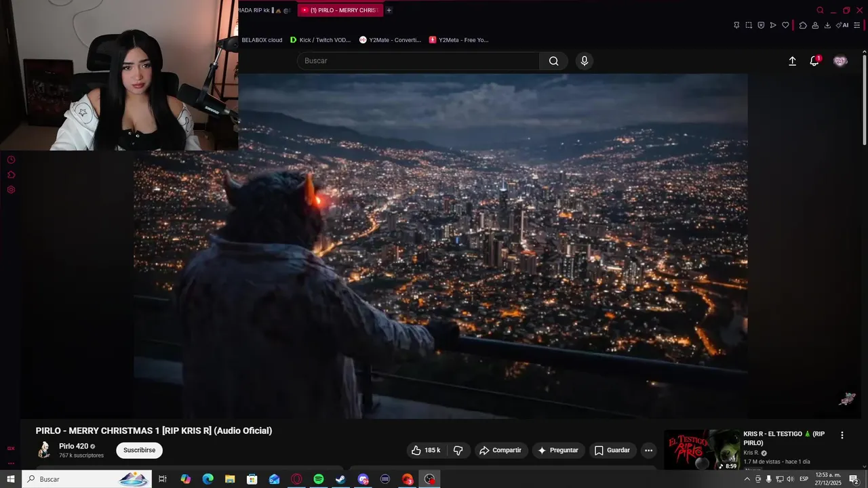This screenshot has width=868, height=488.
Task: Click the Compartir share button
Action: 500,450
